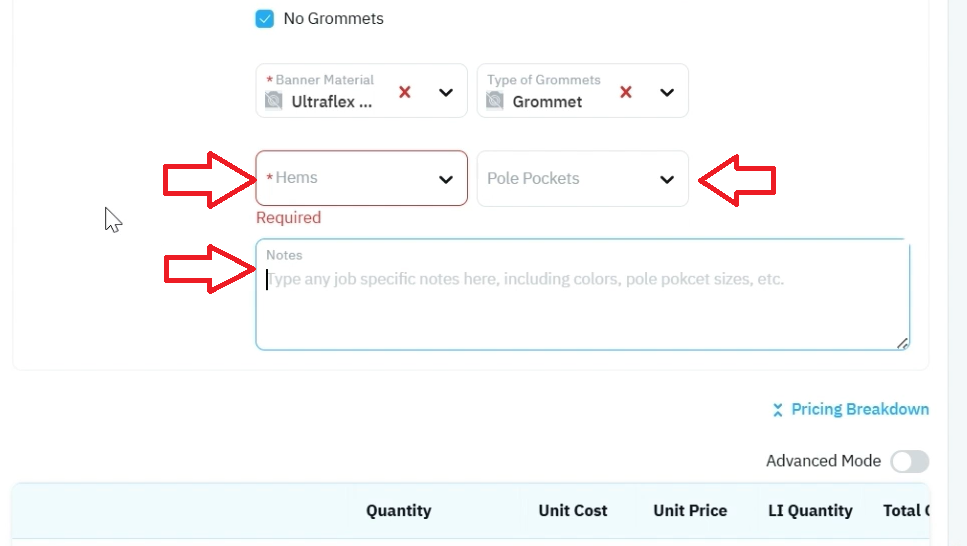Uncheck the No Grommets checkbox
Screen dimensions: 967x546
[265, 19]
